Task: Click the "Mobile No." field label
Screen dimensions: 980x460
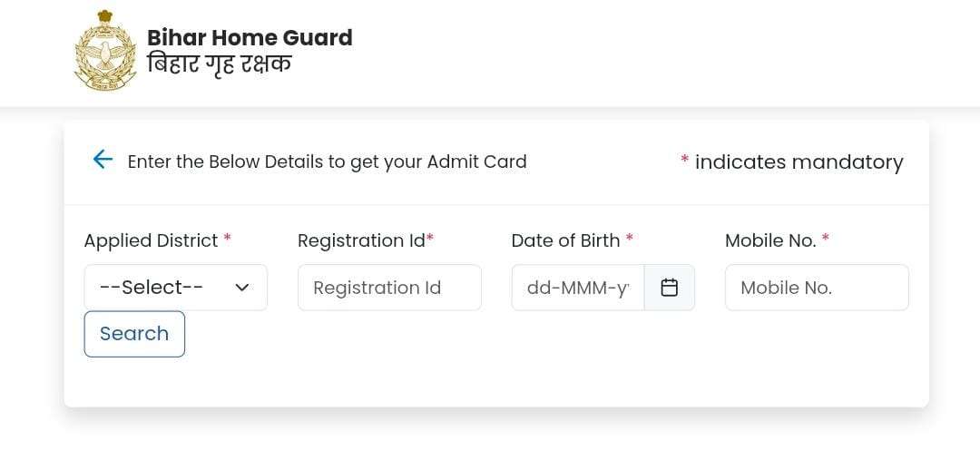Action: point(770,240)
